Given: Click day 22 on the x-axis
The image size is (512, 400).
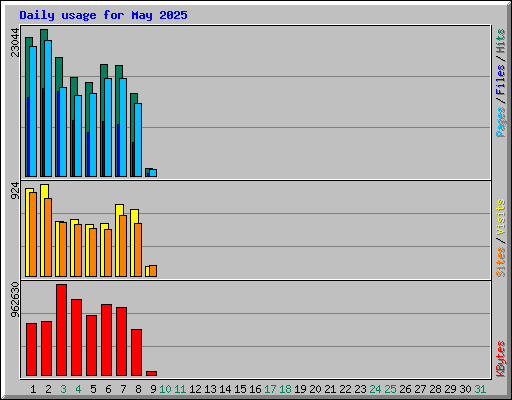Looking at the screenshot, I should [x=345, y=389].
